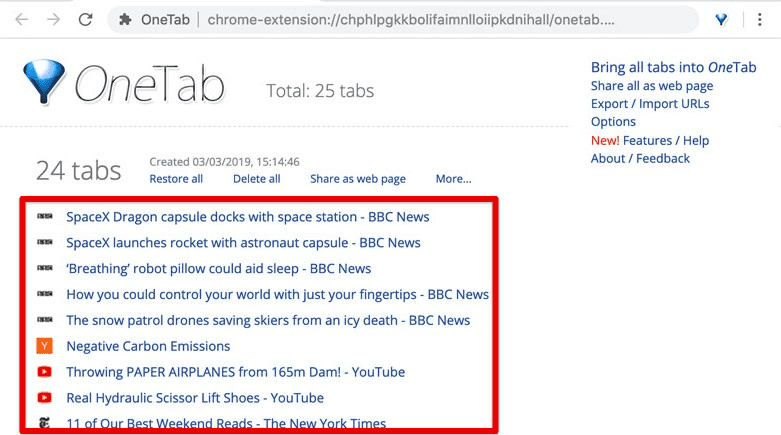Click Bring all tabs into OneTab
Screen dimensions: 781x435
tap(673, 67)
